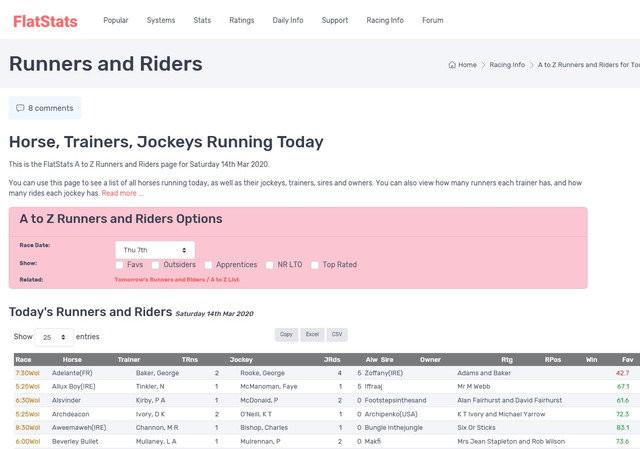The height and width of the screenshot is (449, 640).
Task: Open the 8:30Wol race link
Action: click(27, 428)
